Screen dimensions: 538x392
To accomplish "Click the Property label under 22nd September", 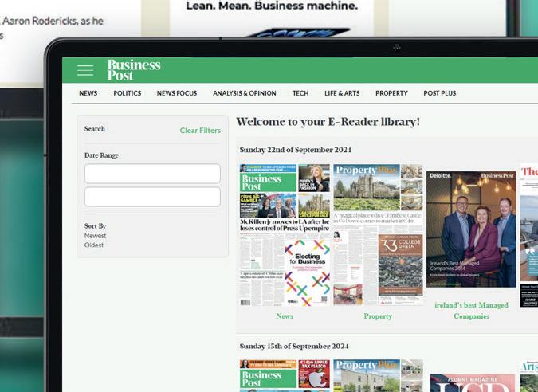I will pyautogui.click(x=378, y=316).
